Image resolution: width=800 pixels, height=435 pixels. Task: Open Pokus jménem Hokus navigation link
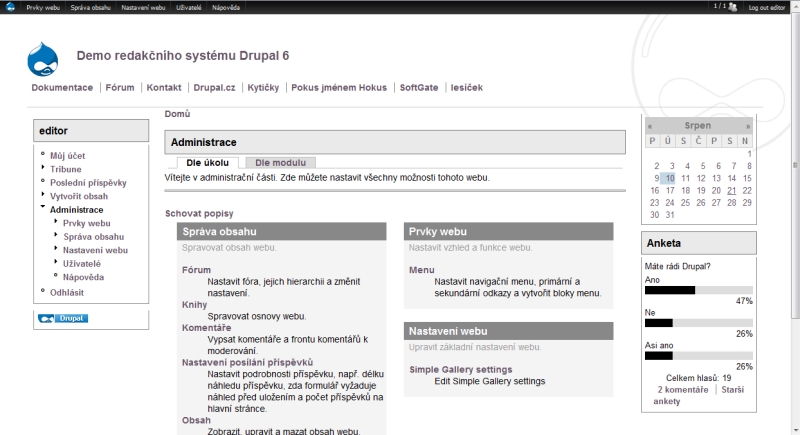point(339,87)
